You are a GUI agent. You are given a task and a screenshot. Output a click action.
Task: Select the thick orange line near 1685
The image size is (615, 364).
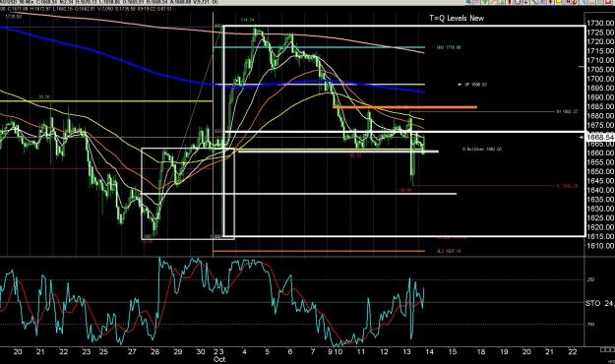[x=404, y=107]
